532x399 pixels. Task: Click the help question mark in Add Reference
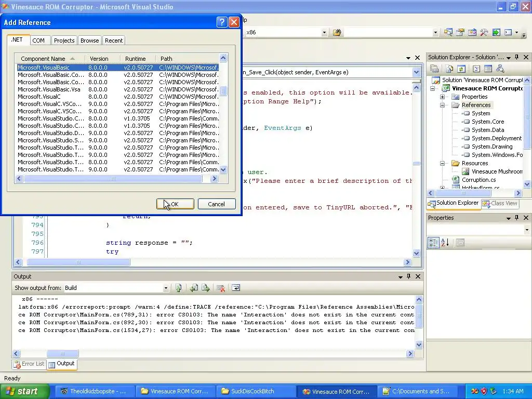(x=221, y=22)
